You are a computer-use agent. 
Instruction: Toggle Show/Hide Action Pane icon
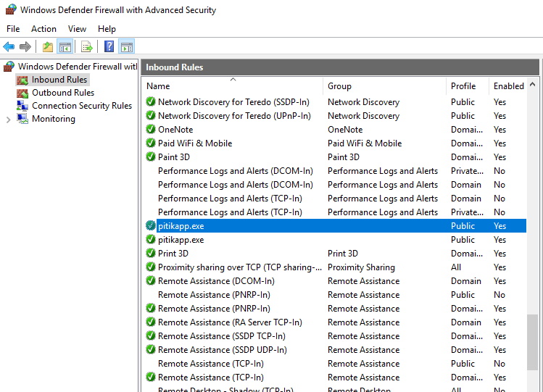click(x=127, y=47)
